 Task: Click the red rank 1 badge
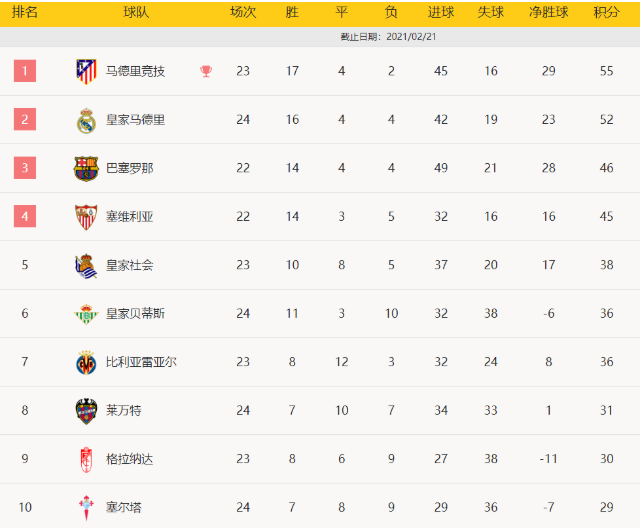point(25,71)
